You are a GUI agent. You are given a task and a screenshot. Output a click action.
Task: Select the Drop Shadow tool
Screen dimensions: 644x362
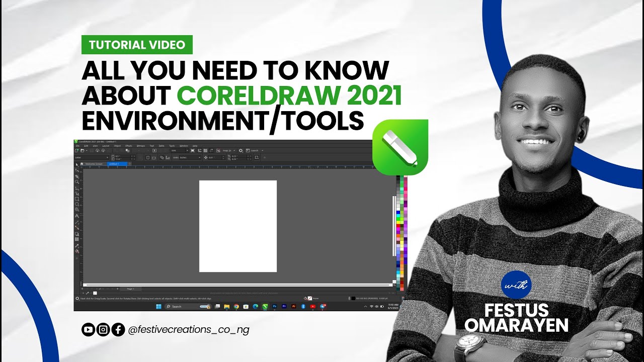[x=77, y=234]
